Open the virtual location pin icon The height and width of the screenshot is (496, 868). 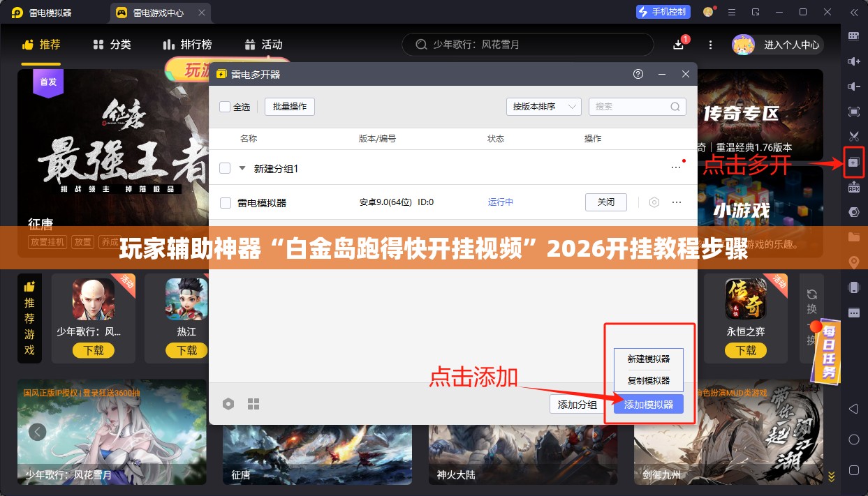pos(853,262)
